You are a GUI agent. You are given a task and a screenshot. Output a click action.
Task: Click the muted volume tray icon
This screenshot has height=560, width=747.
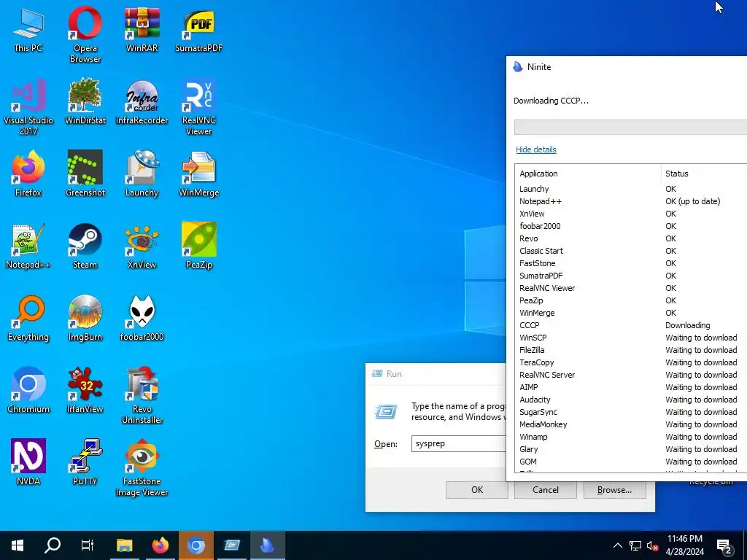tap(652, 545)
